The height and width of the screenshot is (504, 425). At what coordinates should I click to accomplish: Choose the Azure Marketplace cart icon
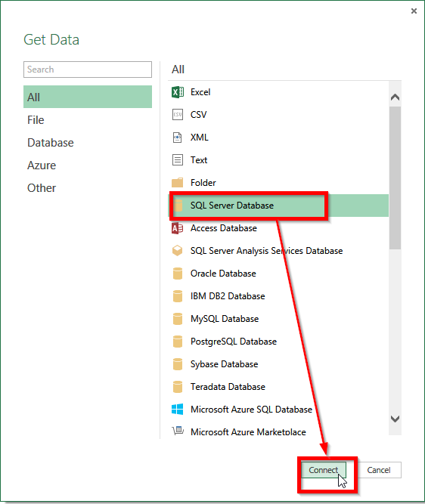[x=178, y=431]
